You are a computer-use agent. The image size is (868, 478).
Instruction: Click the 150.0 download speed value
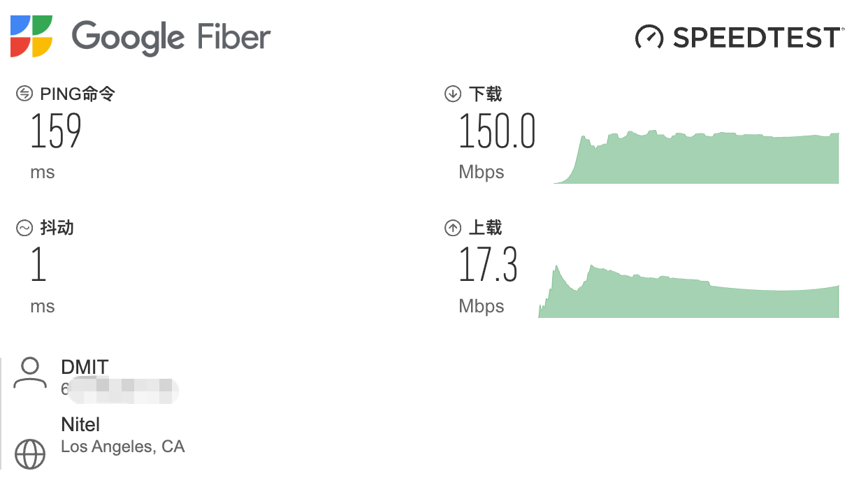(x=497, y=132)
